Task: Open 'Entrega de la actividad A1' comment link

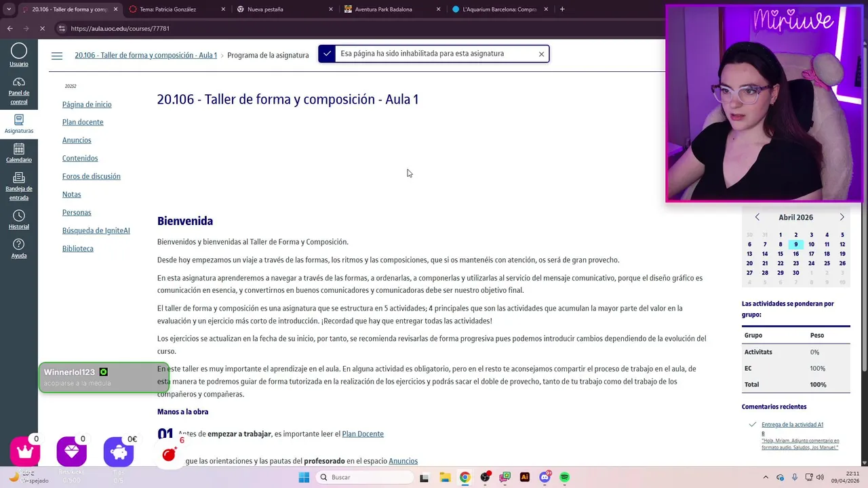Action: [x=792, y=425]
